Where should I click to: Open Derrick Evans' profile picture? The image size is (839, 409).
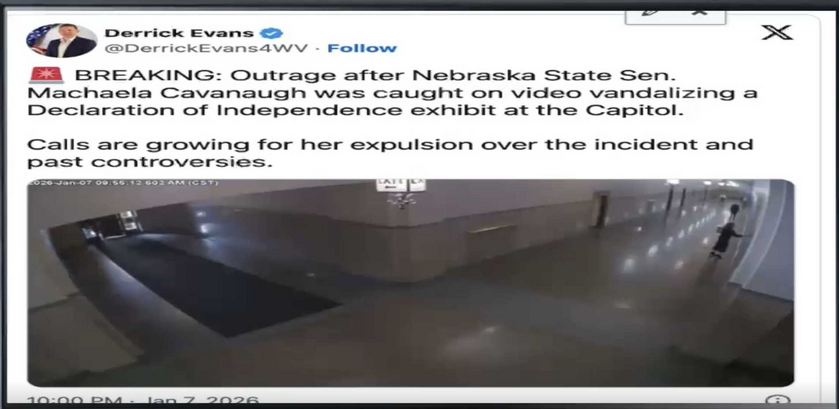(61, 41)
